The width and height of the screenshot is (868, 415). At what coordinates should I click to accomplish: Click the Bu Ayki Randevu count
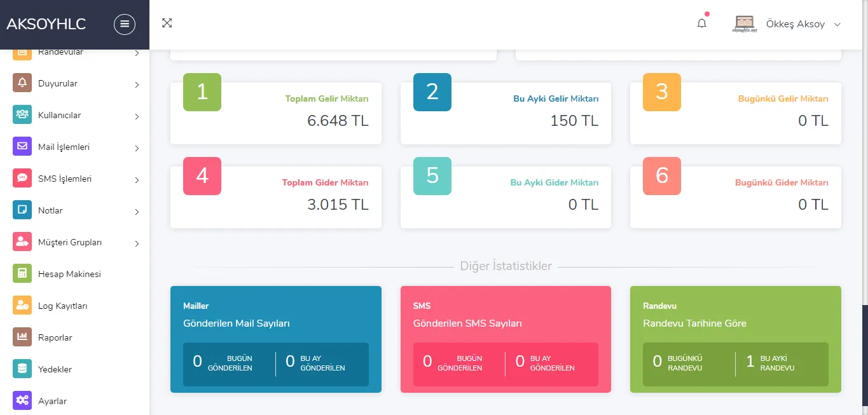coord(750,362)
